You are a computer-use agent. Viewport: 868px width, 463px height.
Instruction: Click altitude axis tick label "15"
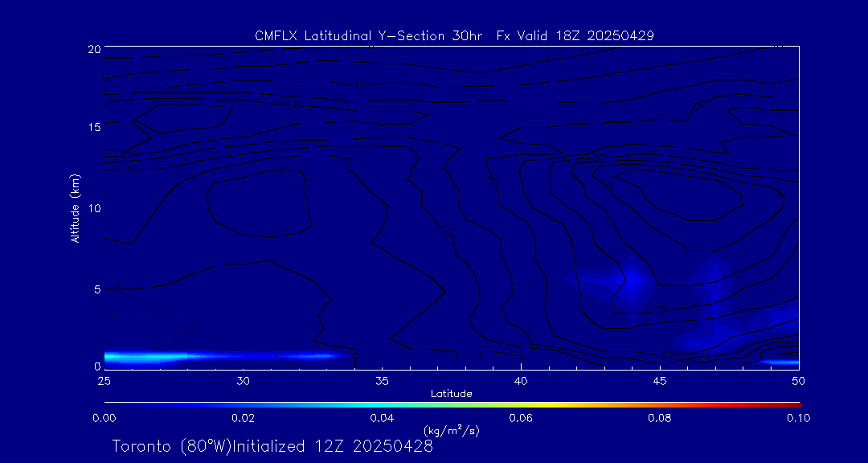tap(94, 127)
